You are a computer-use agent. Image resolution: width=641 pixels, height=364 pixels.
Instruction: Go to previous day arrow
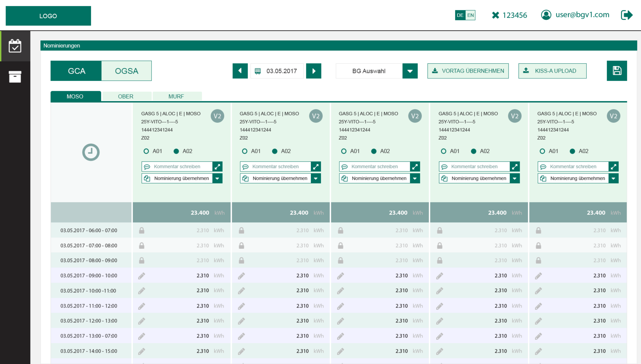tap(240, 71)
